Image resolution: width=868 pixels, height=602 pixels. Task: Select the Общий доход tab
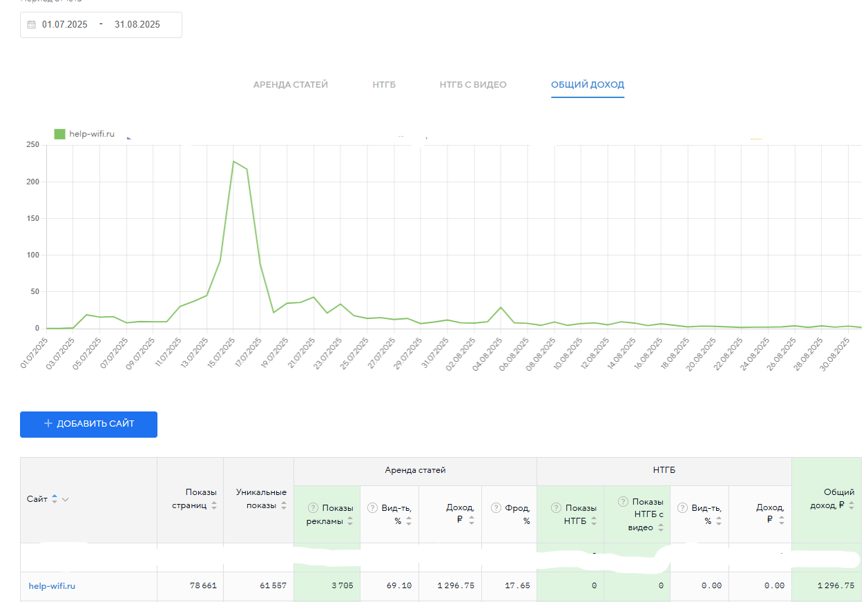tap(588, 85)
